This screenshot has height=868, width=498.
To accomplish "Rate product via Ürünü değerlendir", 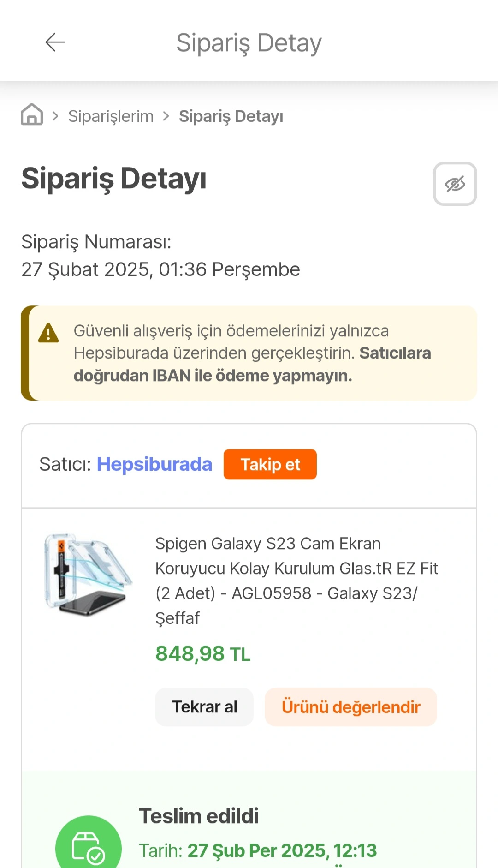I will (351, 707).
